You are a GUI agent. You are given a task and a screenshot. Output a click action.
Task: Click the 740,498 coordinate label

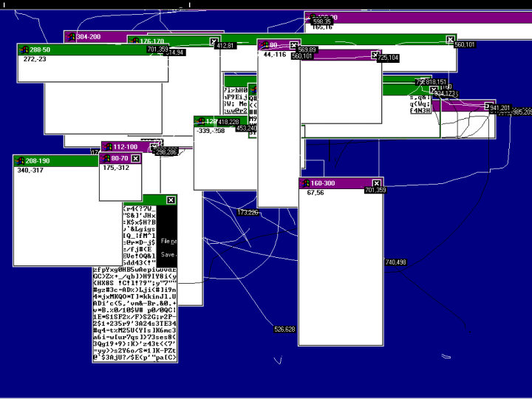point(395,262)
